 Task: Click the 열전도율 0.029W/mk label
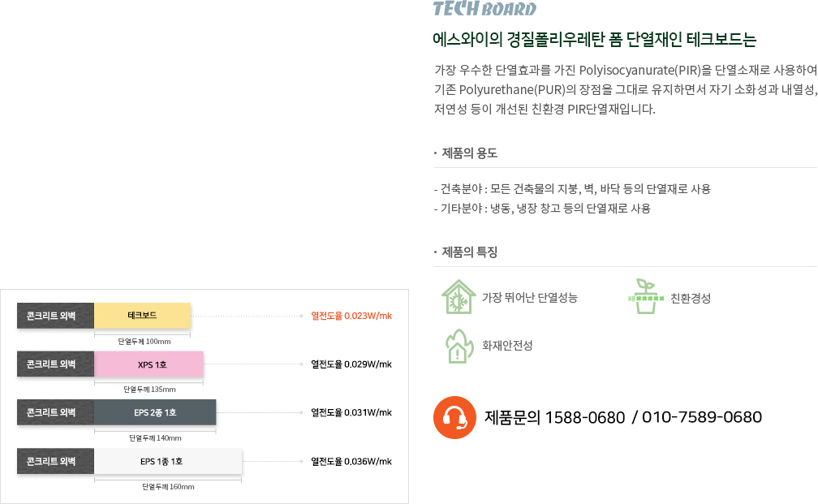click(x=351, y=364)
